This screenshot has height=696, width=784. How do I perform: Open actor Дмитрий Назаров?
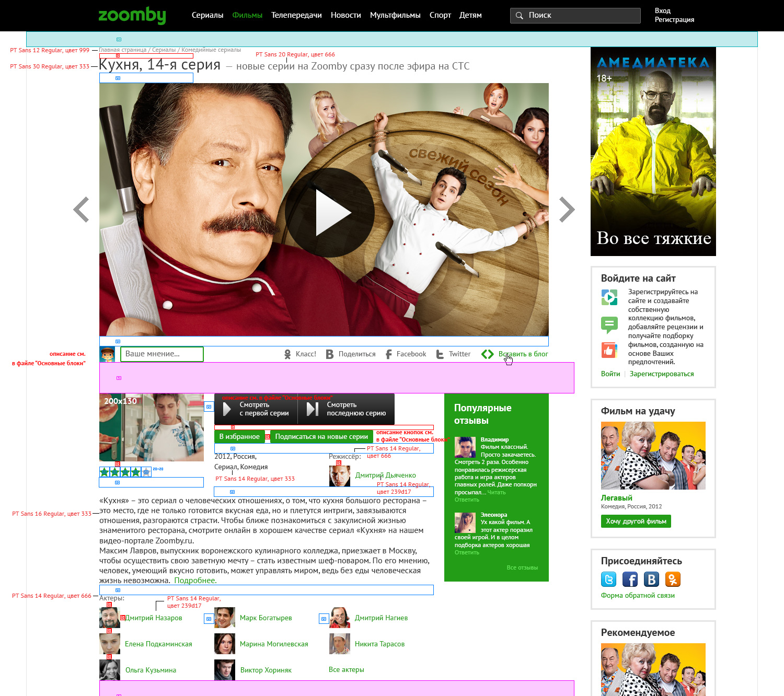click(x=154, y=618)
